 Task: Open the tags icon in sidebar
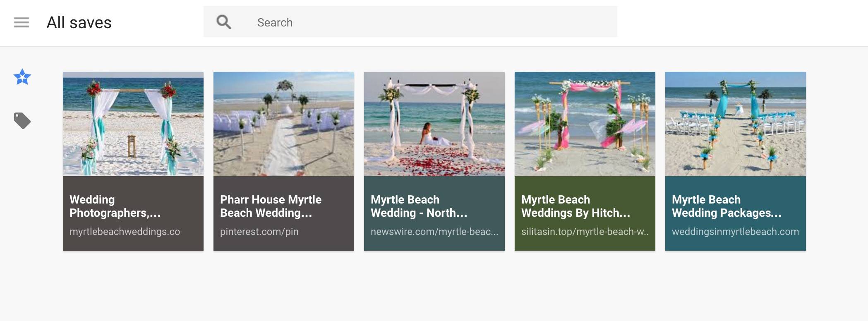(x=22, y=121)
